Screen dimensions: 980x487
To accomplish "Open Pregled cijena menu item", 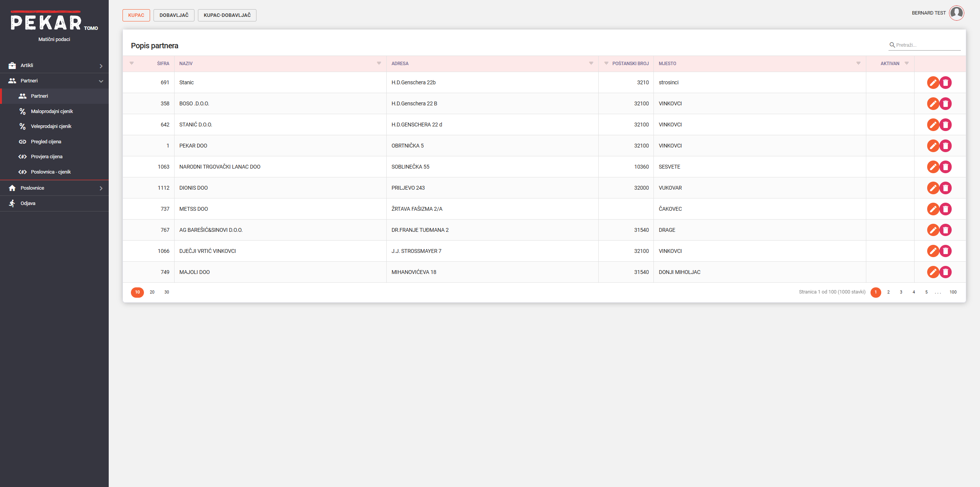I will point(46,142).
